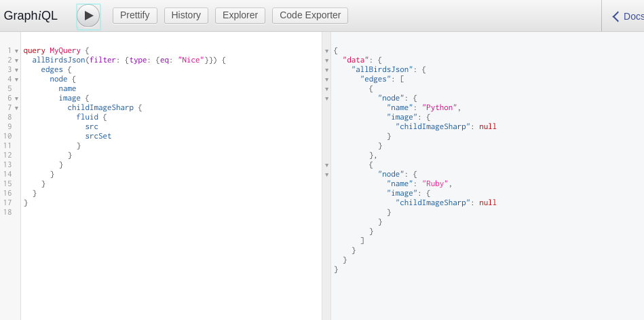This screenshot has width=644, height=320.
Task: Collapse the Ruby "node" fold arrow in results
Action: pyautogui.click(x=327, y=175)
